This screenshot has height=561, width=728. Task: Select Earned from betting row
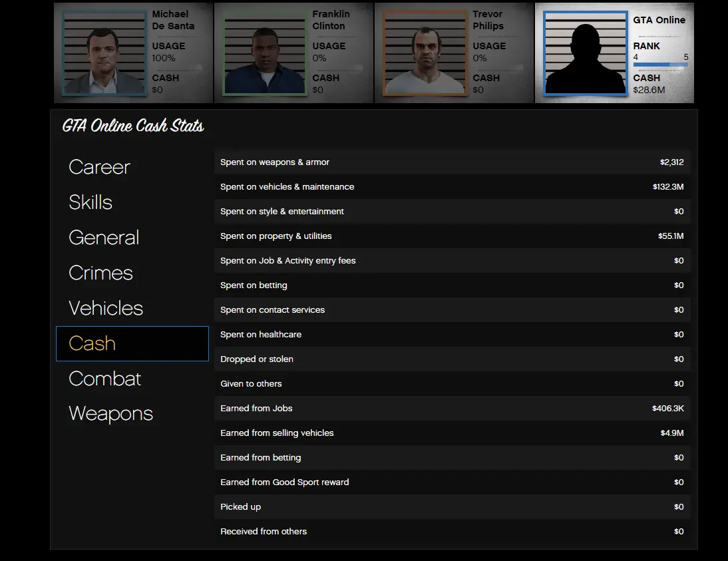coord(453,457)
